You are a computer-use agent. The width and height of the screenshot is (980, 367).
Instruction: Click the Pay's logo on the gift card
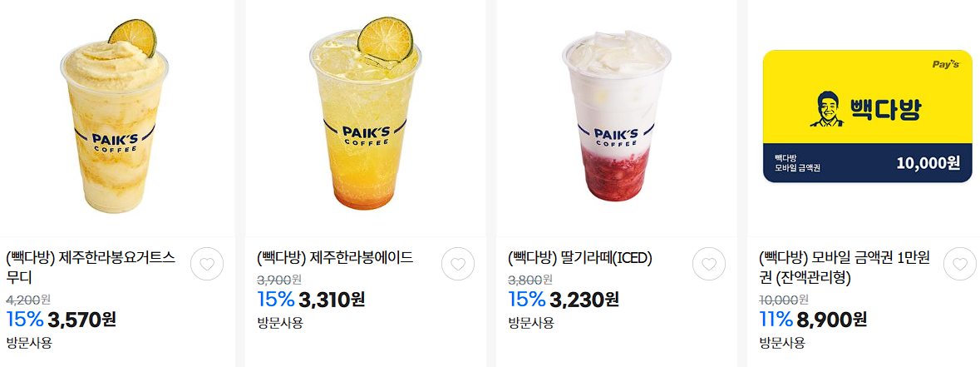tap(946, 64)
